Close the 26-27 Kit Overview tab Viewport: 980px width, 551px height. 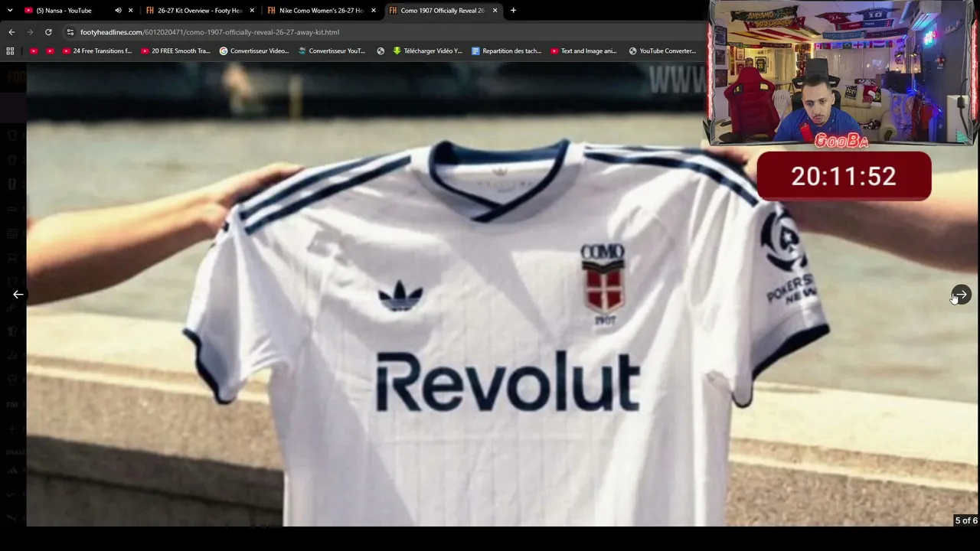tap(252, 11)
